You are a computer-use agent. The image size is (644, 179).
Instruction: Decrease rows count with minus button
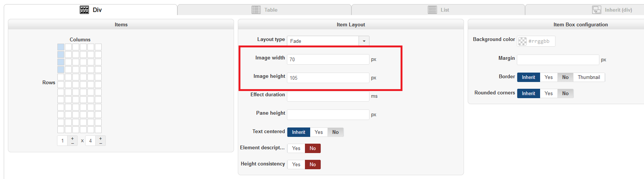pos(101,143)
